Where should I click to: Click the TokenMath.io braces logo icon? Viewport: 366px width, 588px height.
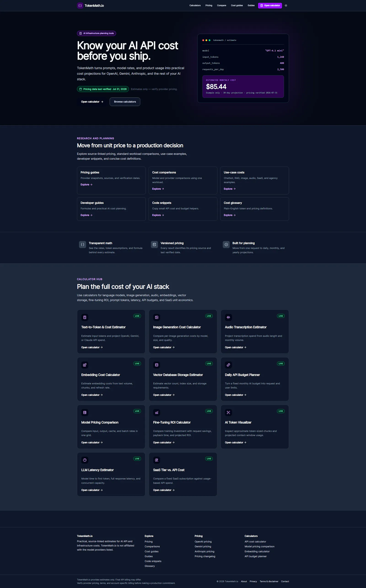coord(80,5)
